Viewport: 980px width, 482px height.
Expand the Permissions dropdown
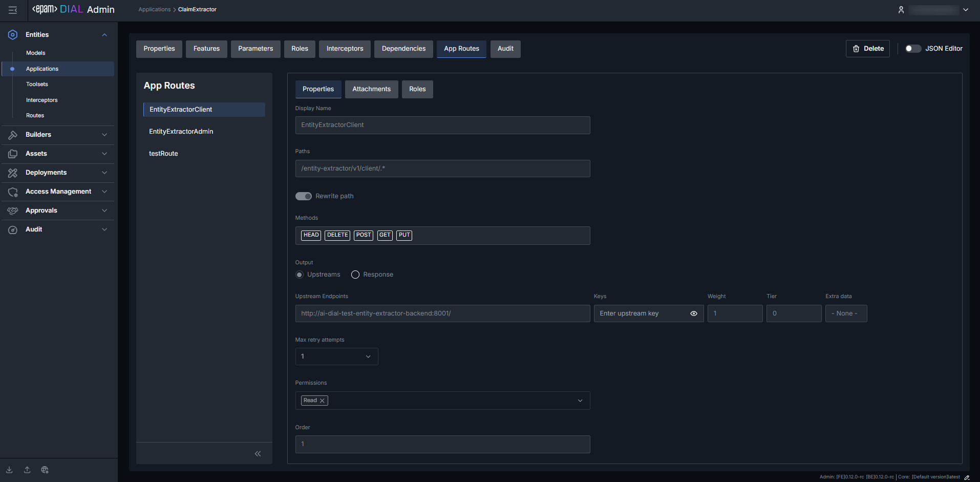tap(580, 401)
